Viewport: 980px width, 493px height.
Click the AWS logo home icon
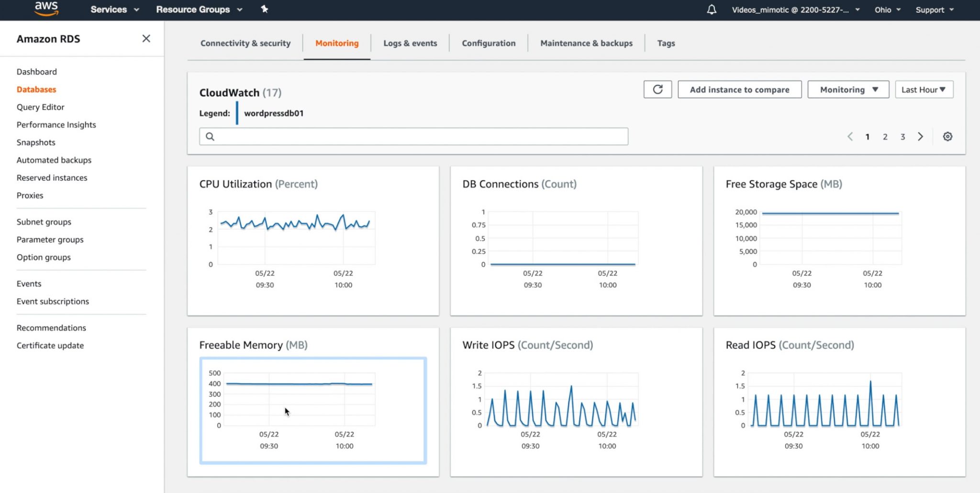coord(46,9)
